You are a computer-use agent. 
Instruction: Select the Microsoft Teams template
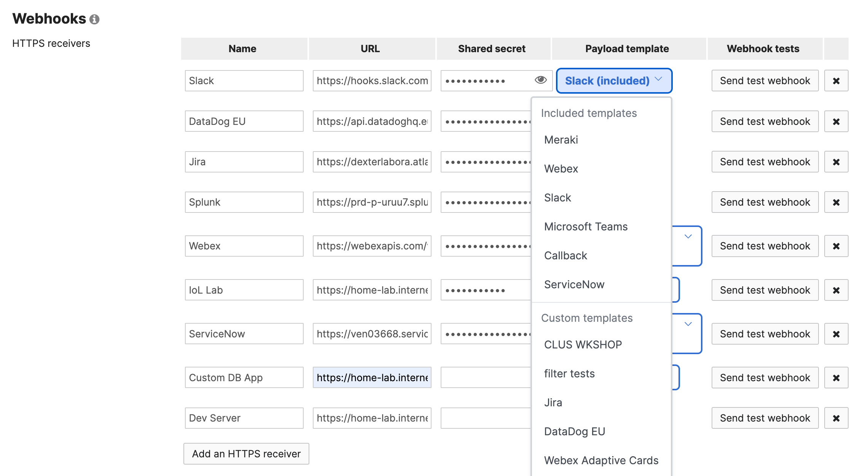pyautogui.click(x=586, y=226)
